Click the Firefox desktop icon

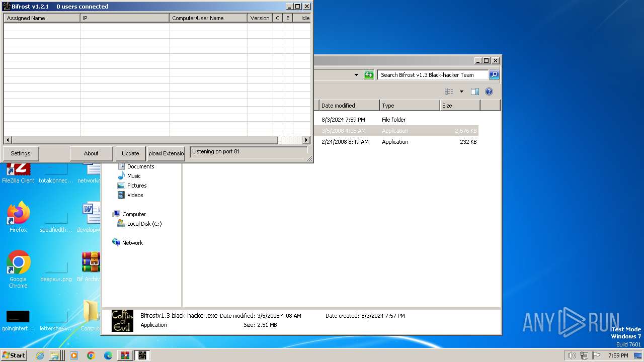(x=18, y=217)
